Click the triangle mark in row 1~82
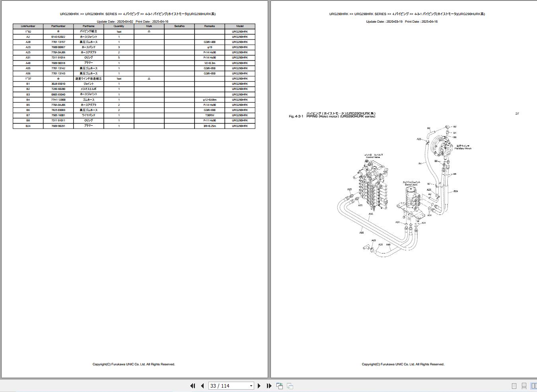The height and width of the screenshot is (392, 537). point(149,31)
